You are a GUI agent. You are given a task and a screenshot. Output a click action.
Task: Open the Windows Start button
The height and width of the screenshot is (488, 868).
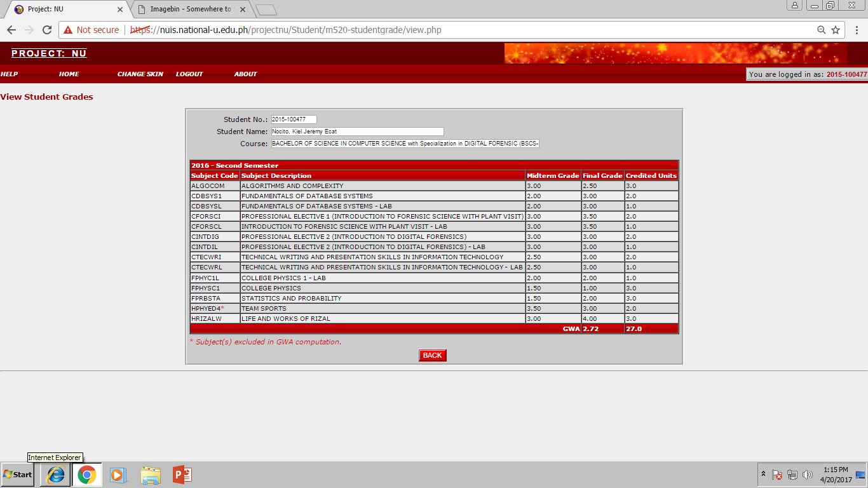pos(17,474)
